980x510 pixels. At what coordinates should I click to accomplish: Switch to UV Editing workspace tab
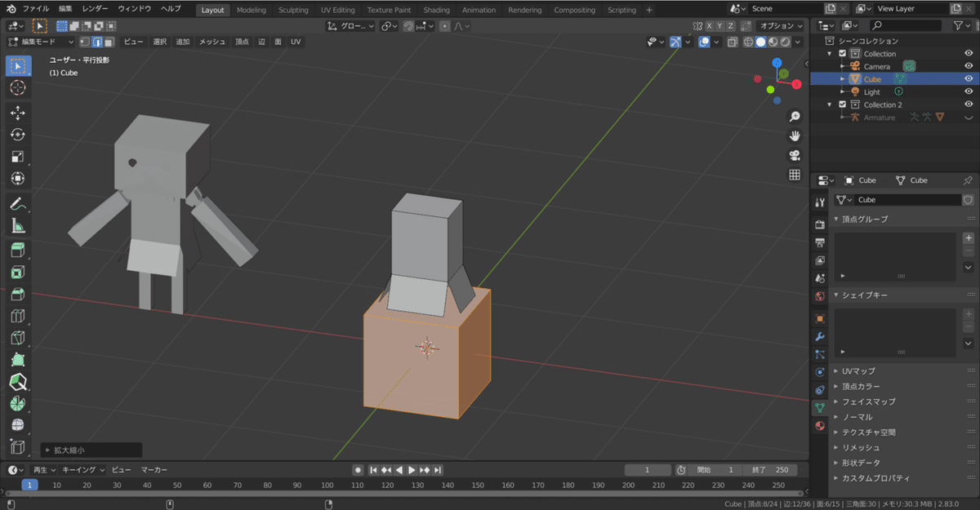click(x=337, y=10)
